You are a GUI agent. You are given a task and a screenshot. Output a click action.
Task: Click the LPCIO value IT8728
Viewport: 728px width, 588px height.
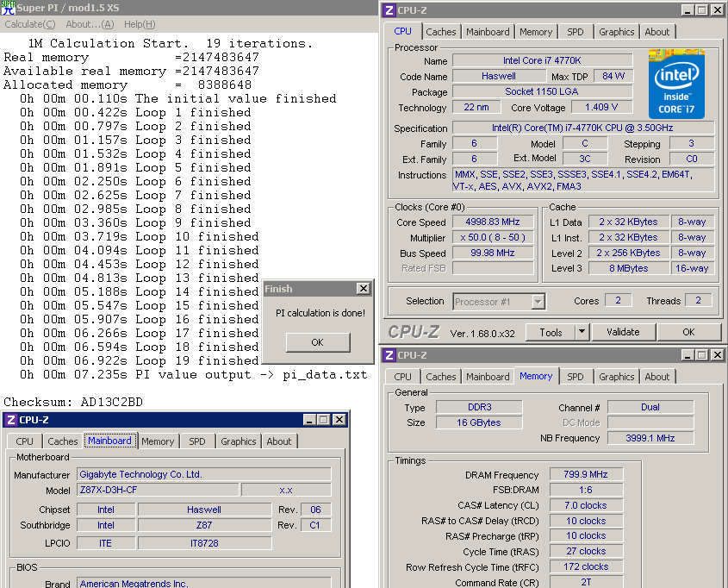pos(204,543)
